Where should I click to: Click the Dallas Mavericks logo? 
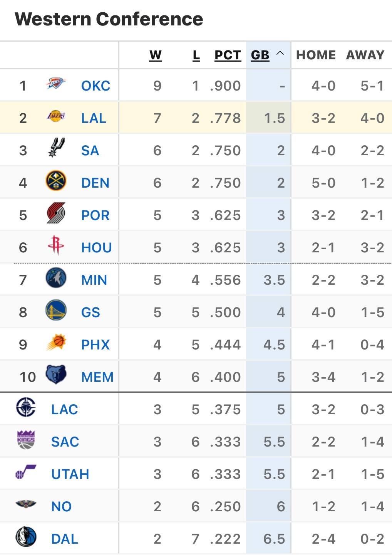pyautogui.click(x=26, y=537)
